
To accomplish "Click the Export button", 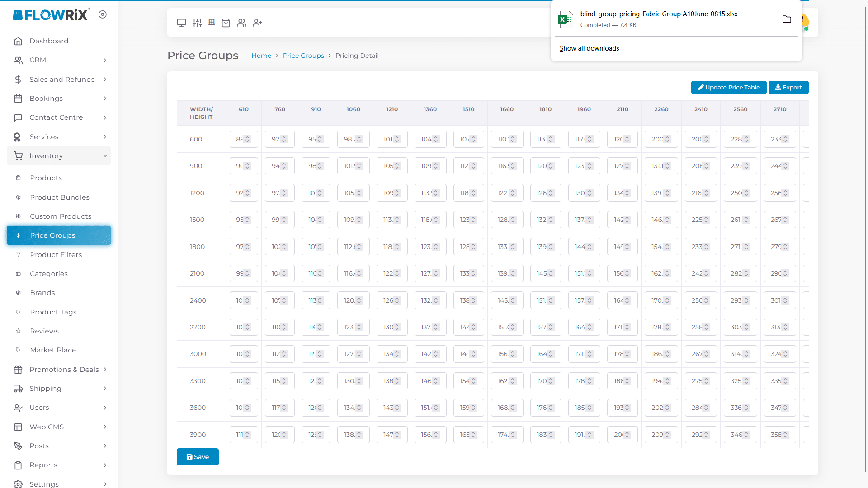I will pos(788,87).
